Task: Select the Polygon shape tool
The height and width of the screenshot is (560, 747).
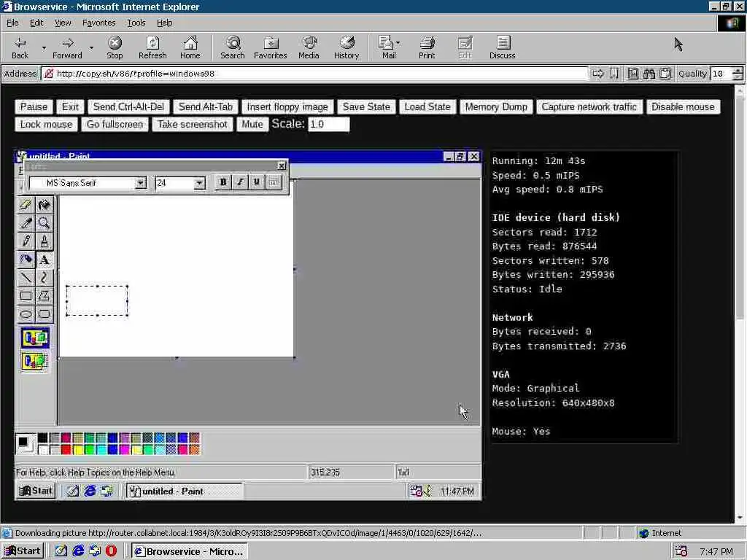Action: pos(44,296)
